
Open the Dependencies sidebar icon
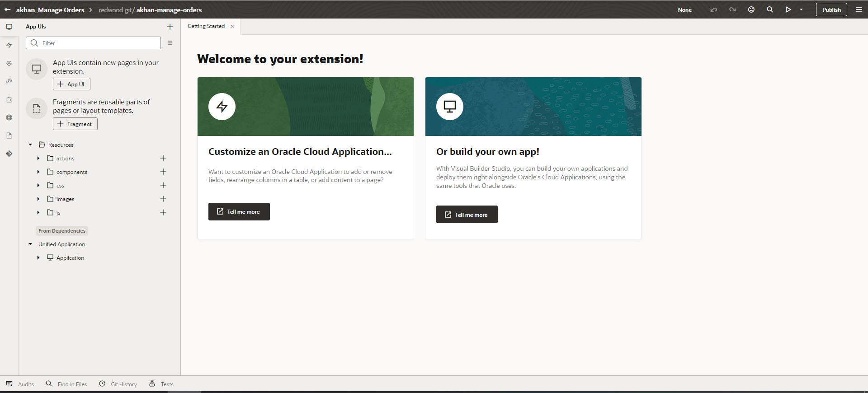pos(9,81)
